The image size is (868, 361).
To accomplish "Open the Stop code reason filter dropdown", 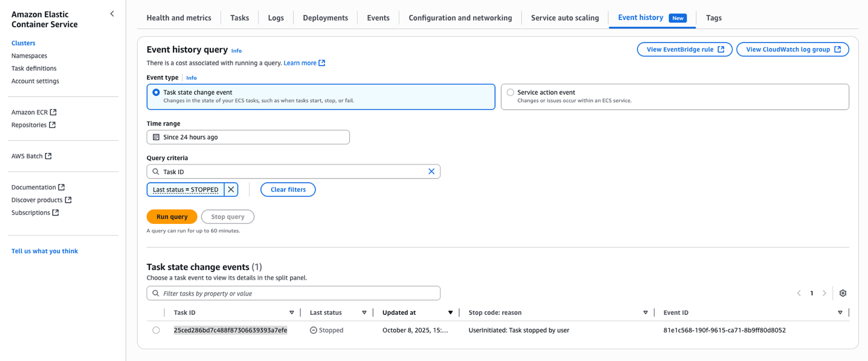I will pos(645,312).
